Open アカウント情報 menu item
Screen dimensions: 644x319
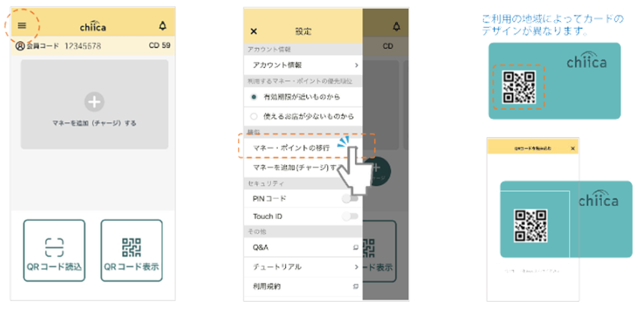click(303, 65)
